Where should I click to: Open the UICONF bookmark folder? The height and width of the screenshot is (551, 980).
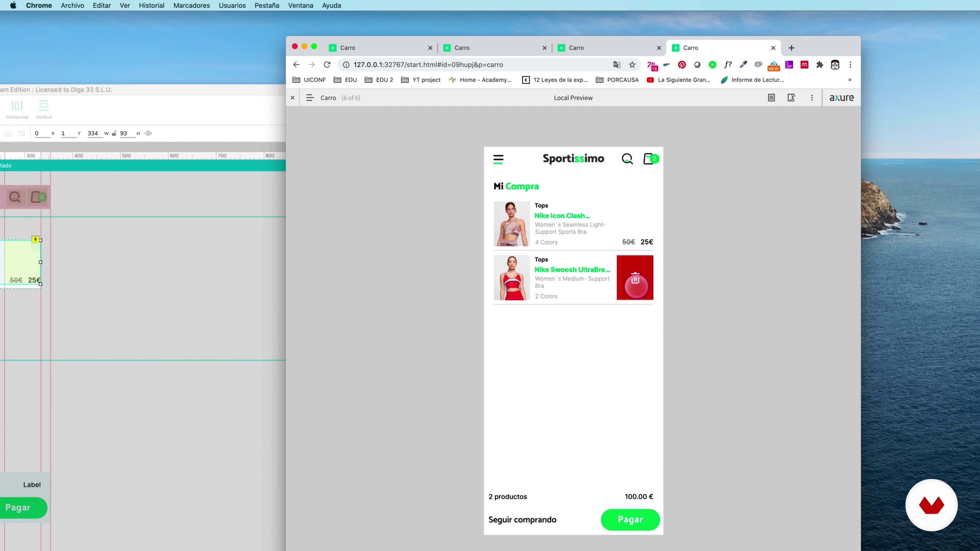coord(309,80)
